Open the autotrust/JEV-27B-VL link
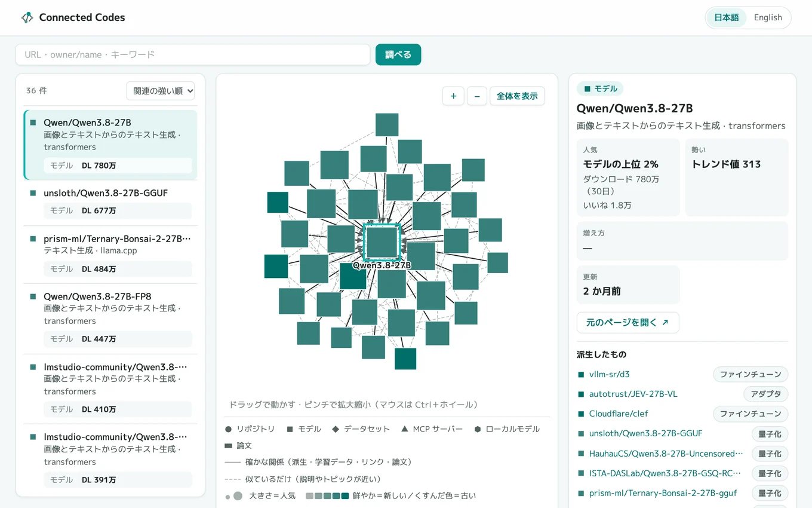Screen dimensions: 812x508 (x=633, y=394)
